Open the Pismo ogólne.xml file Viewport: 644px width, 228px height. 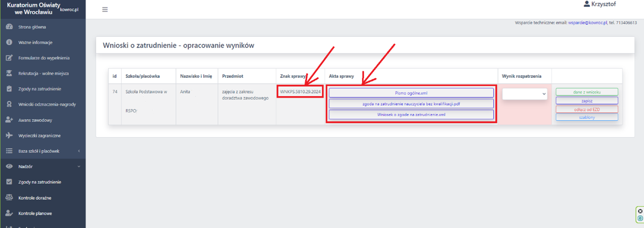click(x=411, y=93)
